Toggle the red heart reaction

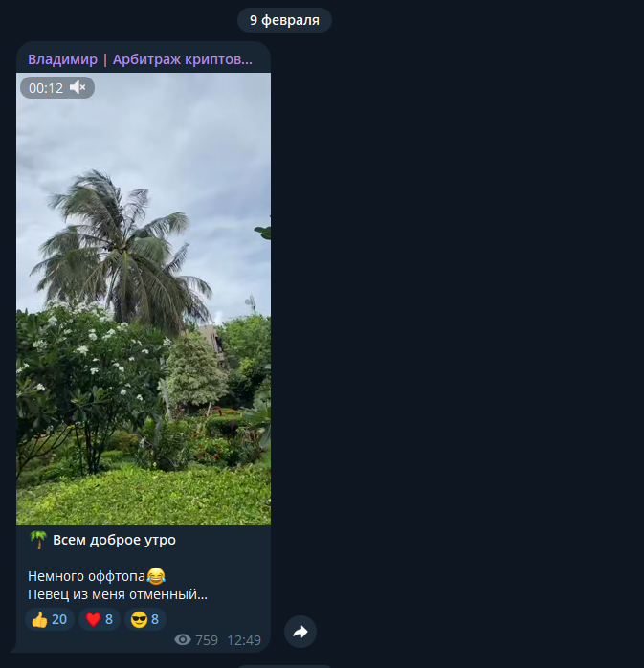tap(100, 619)
